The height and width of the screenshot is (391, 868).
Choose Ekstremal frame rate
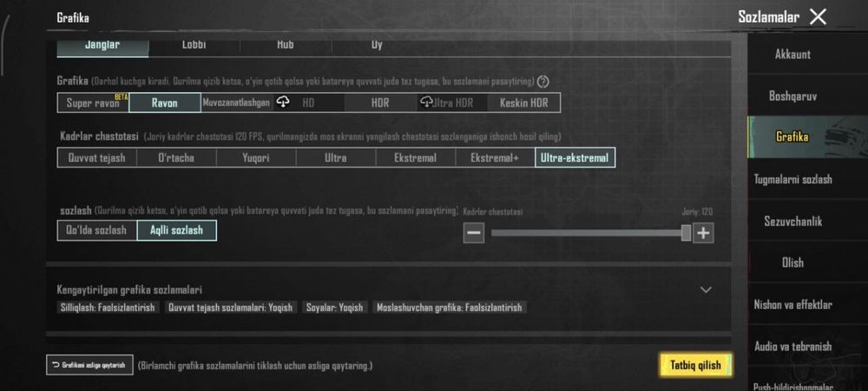[416, 158]
